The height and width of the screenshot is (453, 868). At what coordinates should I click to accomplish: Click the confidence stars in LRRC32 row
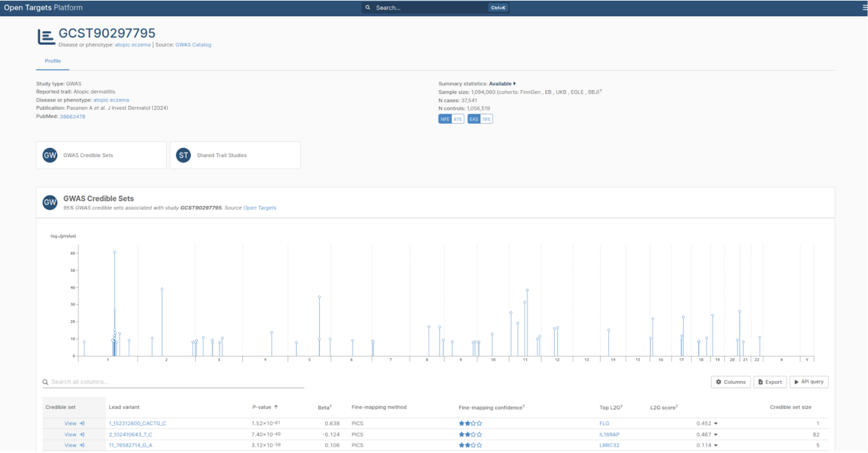[470, 445]
